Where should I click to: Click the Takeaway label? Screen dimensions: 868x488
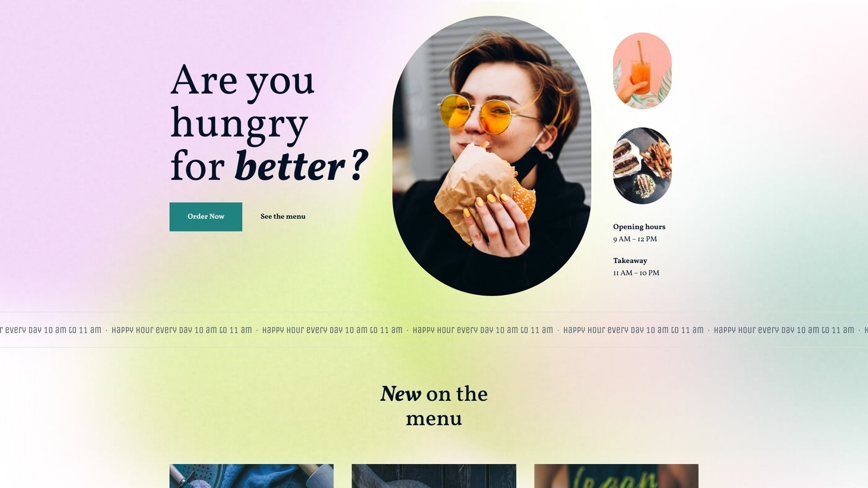(x=630, y=261)
